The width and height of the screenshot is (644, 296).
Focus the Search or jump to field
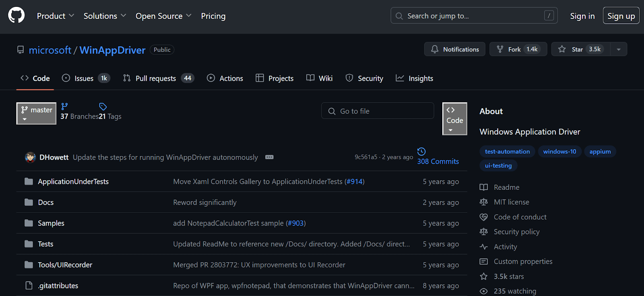tap(474, 16)
